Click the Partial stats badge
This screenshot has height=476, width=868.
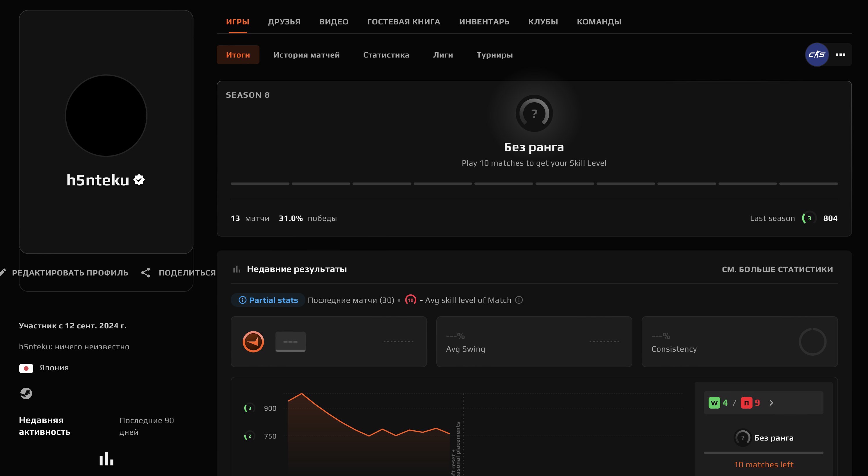268,300
